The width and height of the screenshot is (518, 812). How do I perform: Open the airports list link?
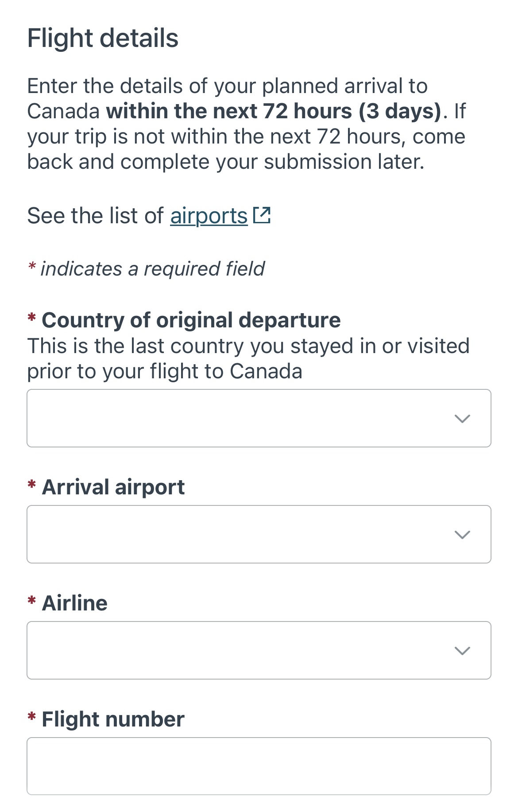click(x=209, y=216)
